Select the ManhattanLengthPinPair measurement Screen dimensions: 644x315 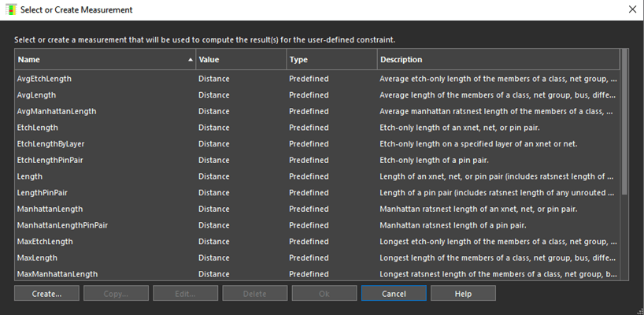pos(317,225)
